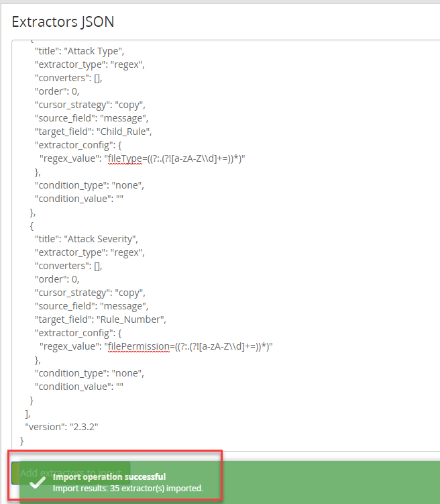440x504 pixels.
Task: Click the line '"target_field": "Rule_Number",'
Action: pos(100,319)
